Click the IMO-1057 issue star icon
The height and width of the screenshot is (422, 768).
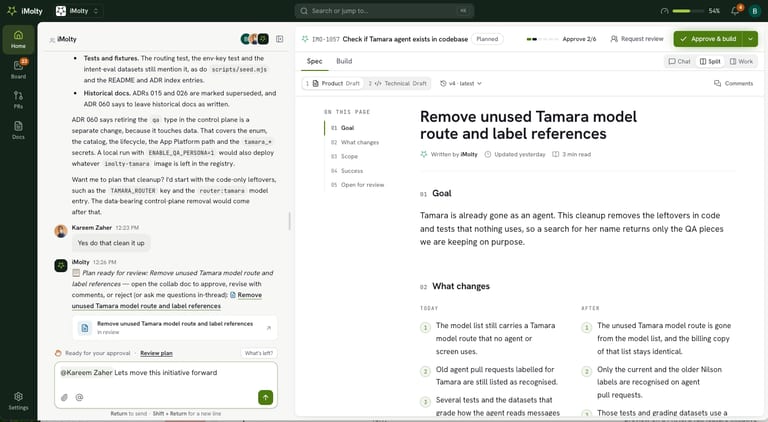click(x=305, y=39)
